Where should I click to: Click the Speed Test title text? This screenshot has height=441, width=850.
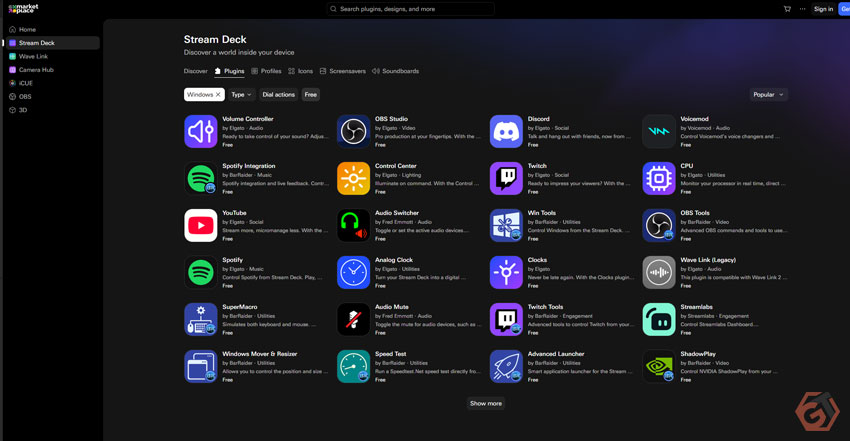point(391,354)
